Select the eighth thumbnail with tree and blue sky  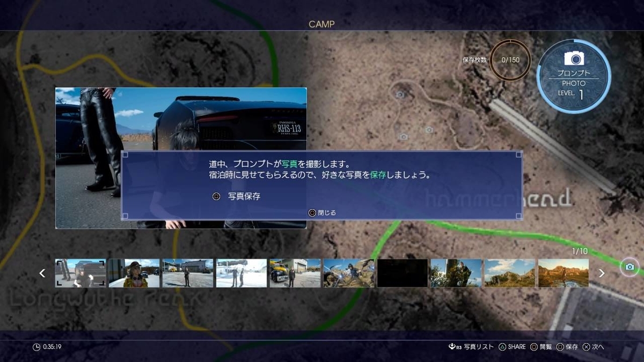point(456,273)
